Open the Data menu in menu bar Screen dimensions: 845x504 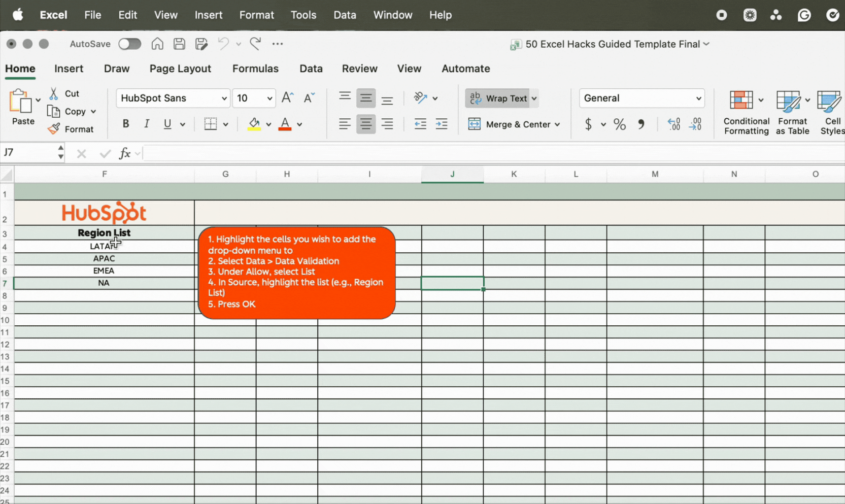345,15
